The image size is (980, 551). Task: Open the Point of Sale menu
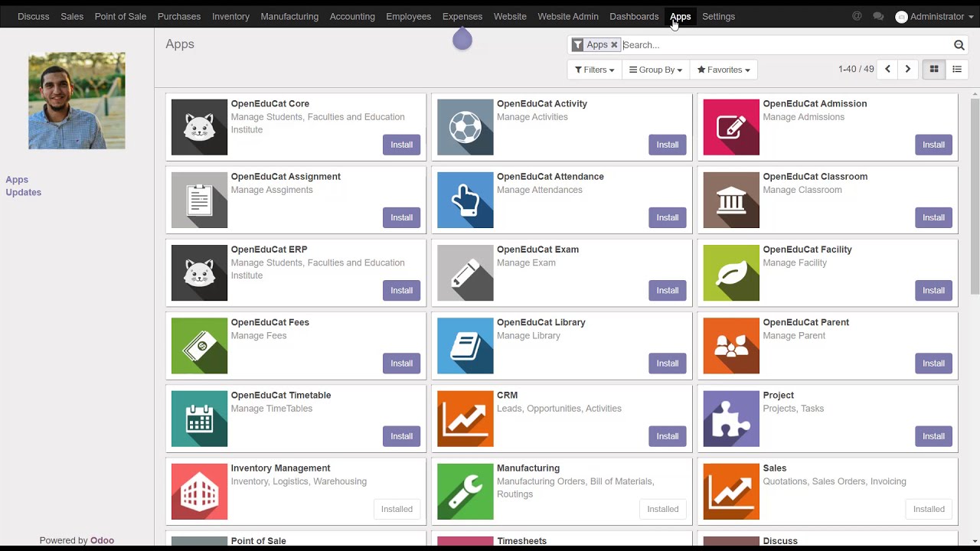120,16
